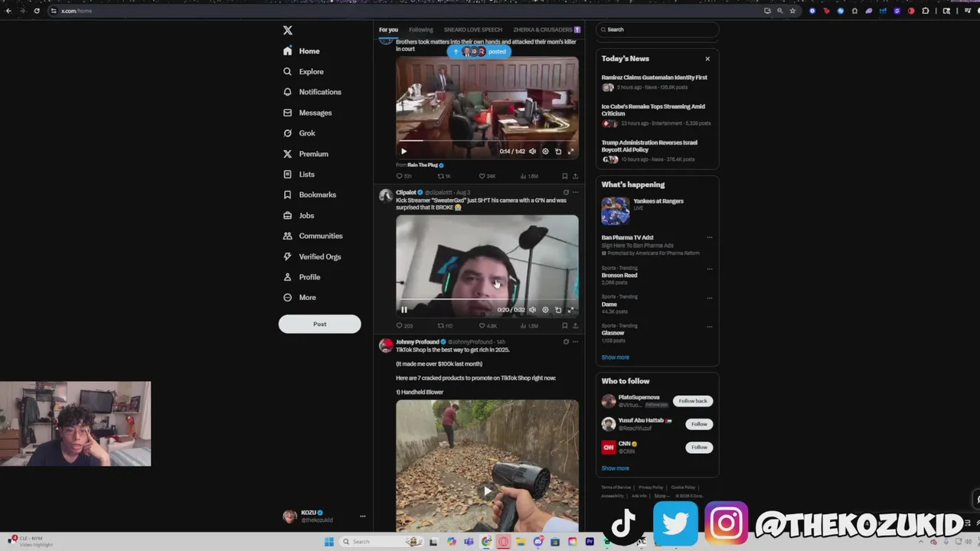Click the Post button
The height and width of the screenshot is (551, 980).
point(319,324)
